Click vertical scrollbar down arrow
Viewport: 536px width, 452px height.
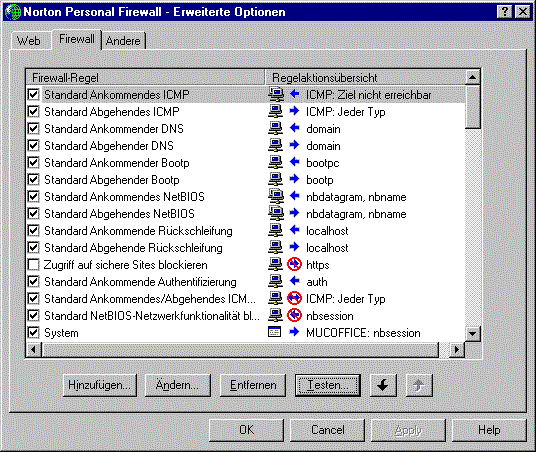(x=473, y=333)
